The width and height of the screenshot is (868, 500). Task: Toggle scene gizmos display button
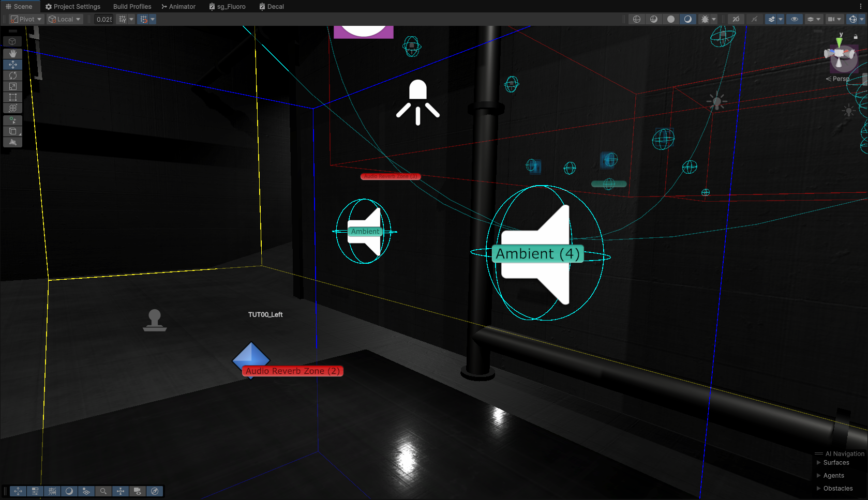(x=853, y=19)
